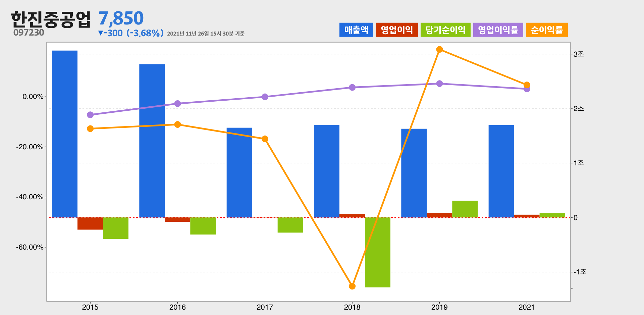The image size is (644, 315).
Task: Click the 2016 purple operating margin point
Action: (x=178, y=104)
